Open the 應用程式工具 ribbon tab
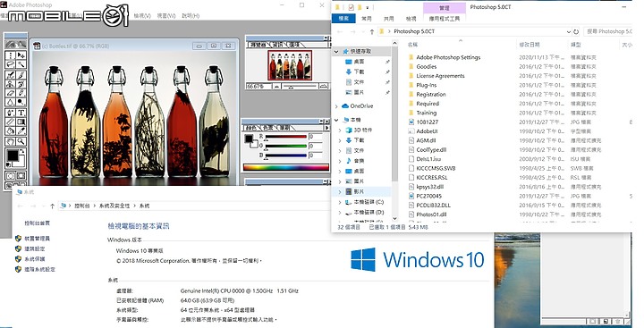This screenshot has height=328, width=644. tap(445, 19)
